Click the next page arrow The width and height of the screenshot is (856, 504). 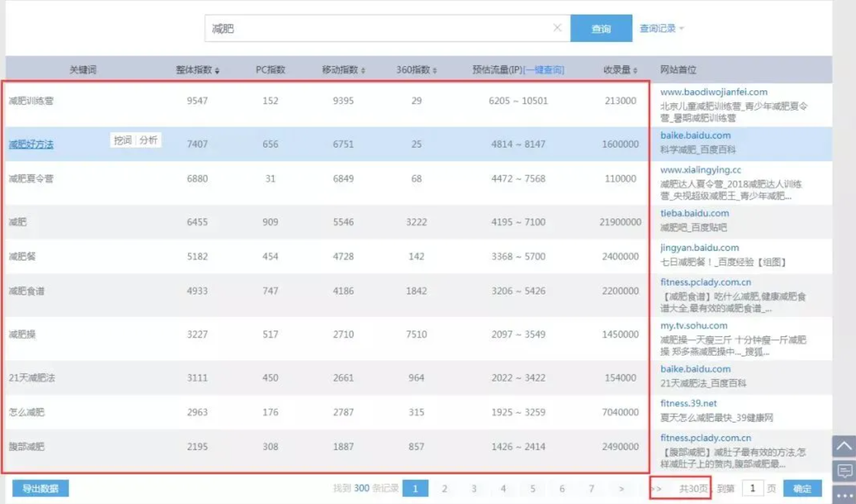click(621, 489)
